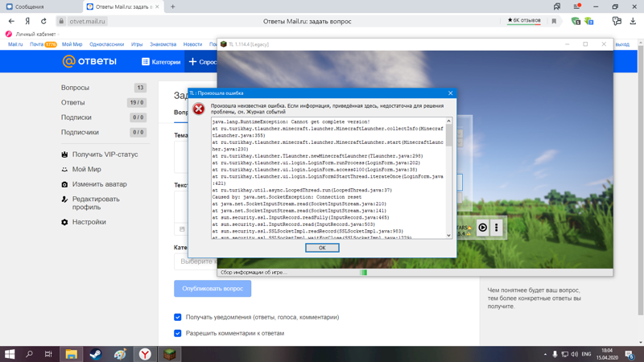The image size is (644, 362).
Task: Click the browser page reload icon
Action: point(43,22)
